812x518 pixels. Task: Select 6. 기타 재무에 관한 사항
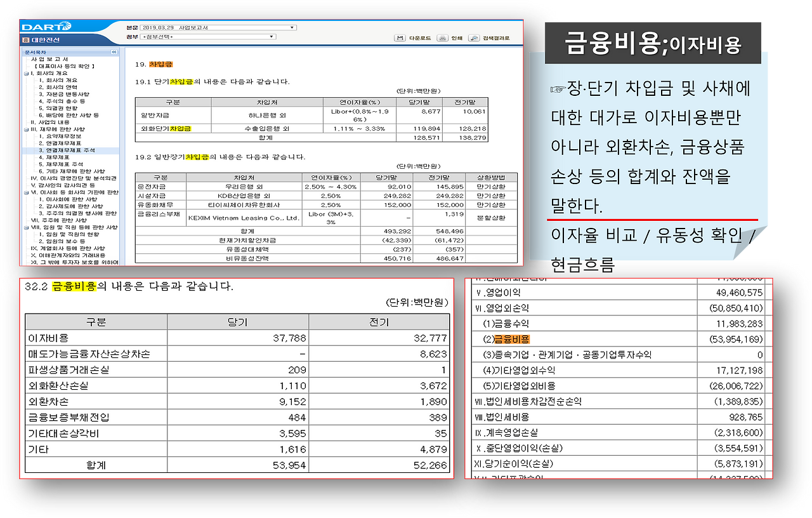(x=72, y=171)
